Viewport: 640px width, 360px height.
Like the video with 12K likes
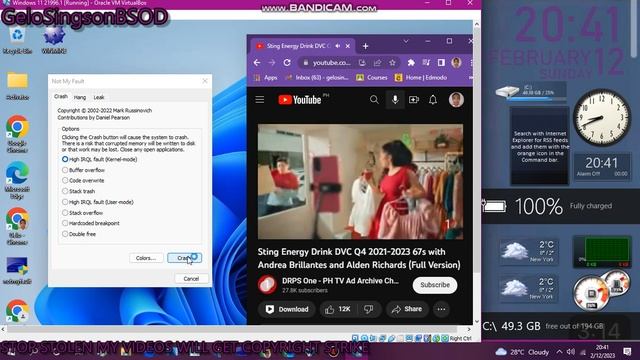coord(338,309)
